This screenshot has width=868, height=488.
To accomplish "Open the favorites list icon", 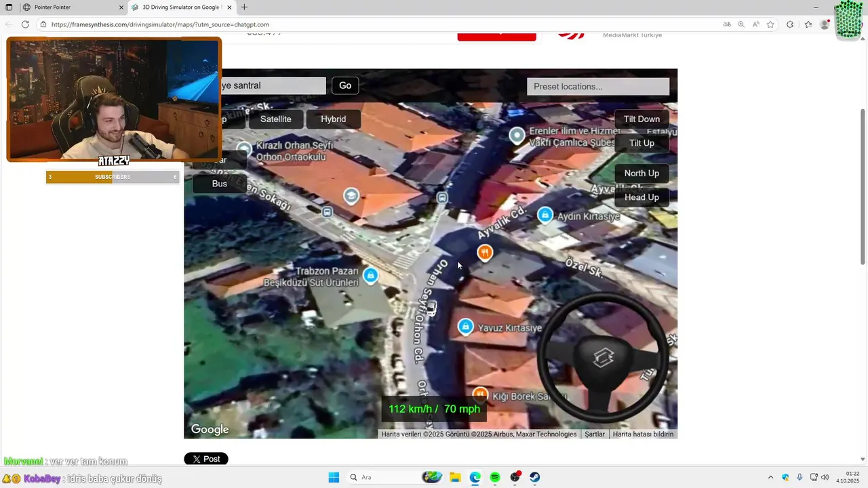I will [x=808, y=24].
